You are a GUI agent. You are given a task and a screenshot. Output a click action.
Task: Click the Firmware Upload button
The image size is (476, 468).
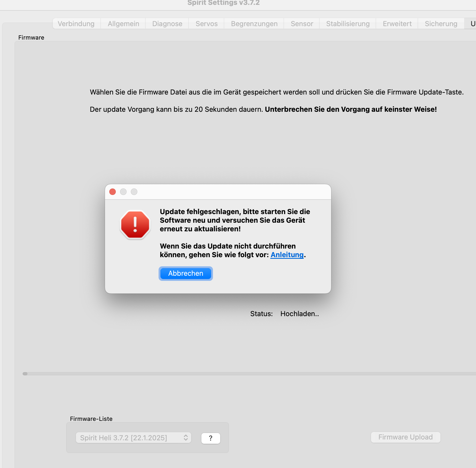click(405, 437)
